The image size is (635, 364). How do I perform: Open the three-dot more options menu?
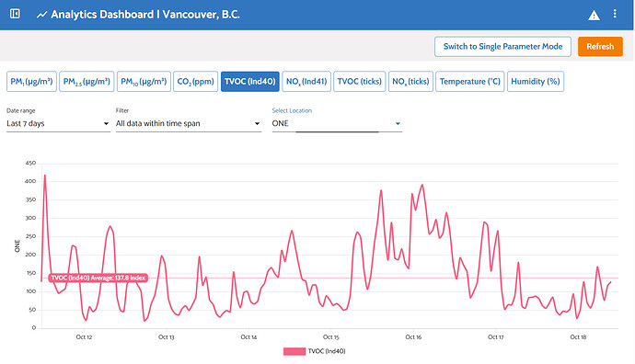tap(615, 14)
